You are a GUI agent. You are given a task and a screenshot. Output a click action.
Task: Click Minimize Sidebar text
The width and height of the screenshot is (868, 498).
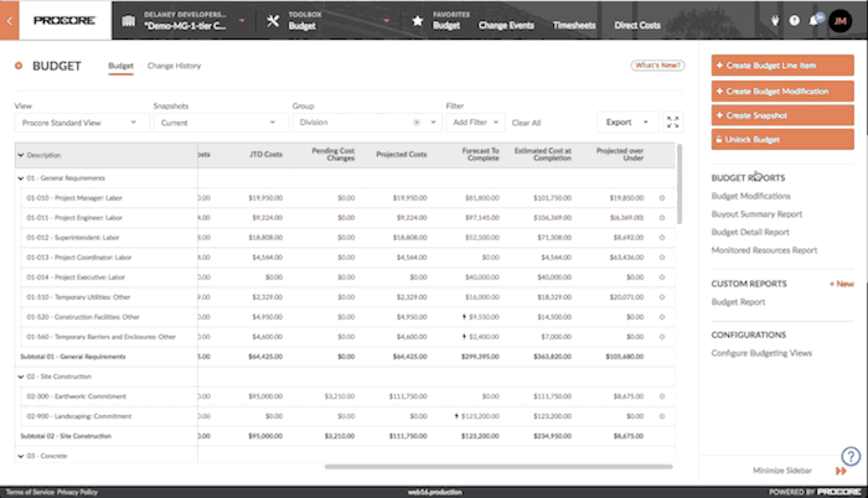pyautogui.click(x=782, y=471)
